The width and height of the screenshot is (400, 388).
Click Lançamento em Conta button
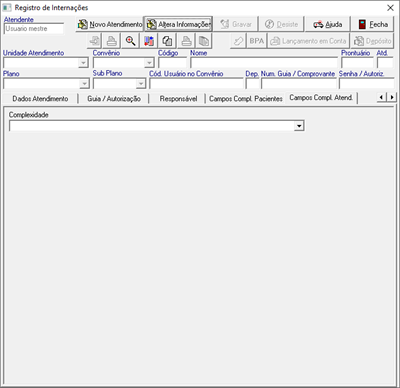[308, 41]
